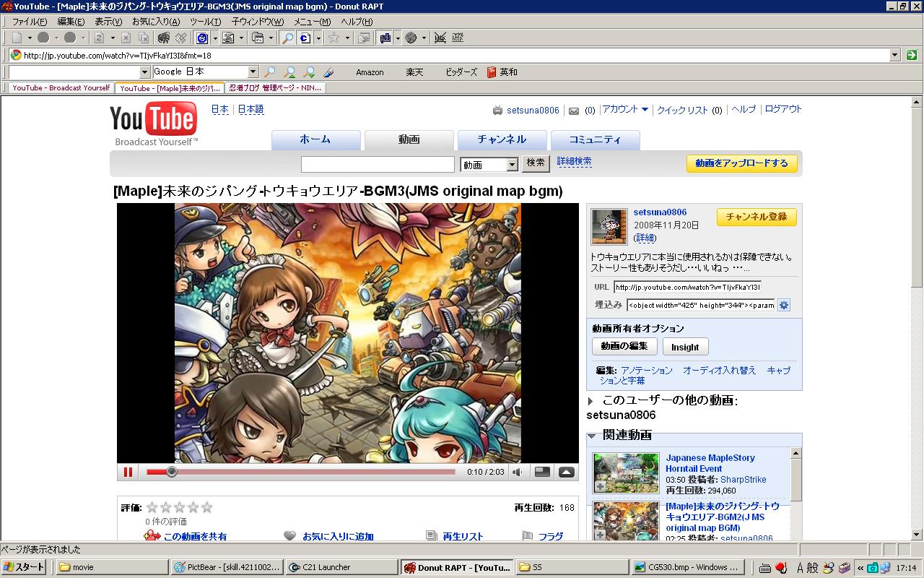Open the search keyword box dropdown arrow
Image resolution: width=924 pixels, height=578 pixels.
pyautogui.click(x=144, y=72)
